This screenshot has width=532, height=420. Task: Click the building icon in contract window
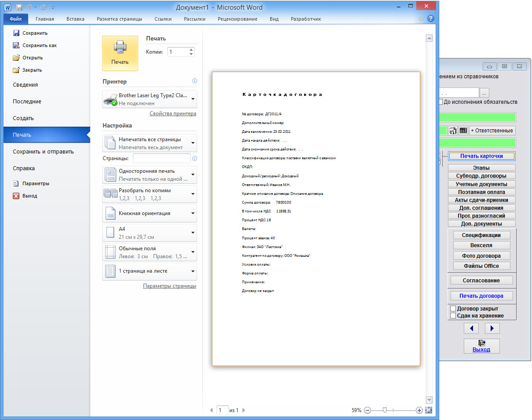tap(452, 131)
